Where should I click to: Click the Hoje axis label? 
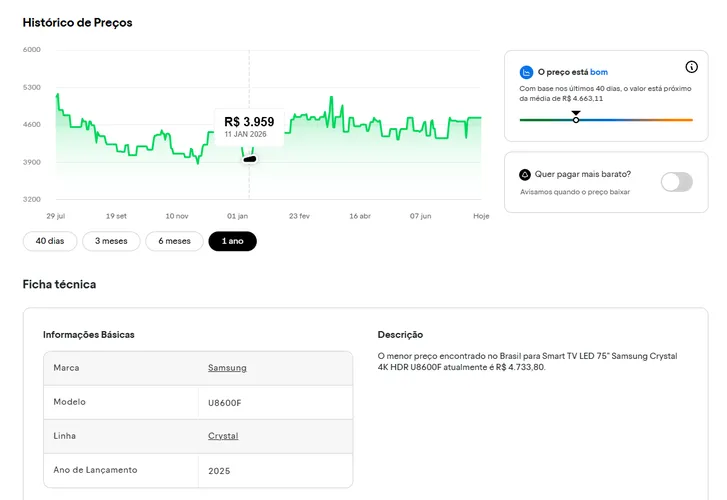481,216
